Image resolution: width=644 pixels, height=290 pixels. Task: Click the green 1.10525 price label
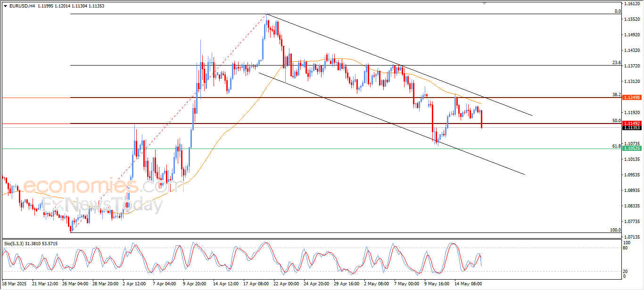point(632,149)
